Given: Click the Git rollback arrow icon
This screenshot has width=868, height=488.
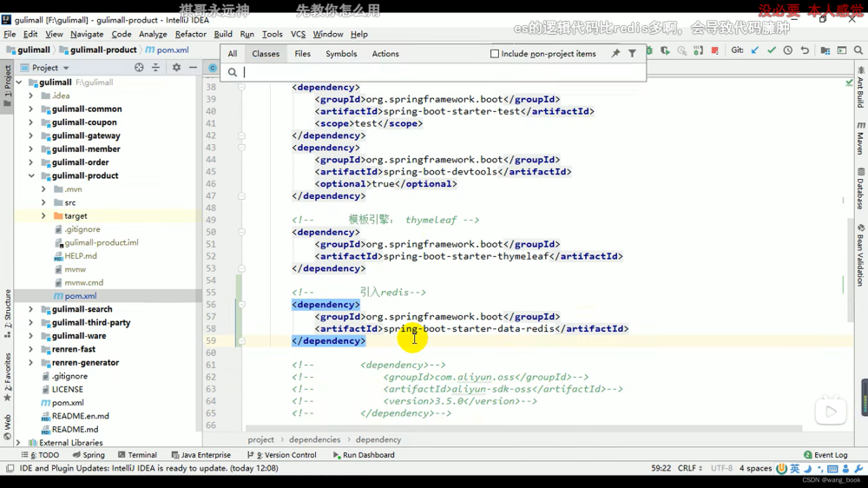Looking at the screenshot, I should point(805,50).
